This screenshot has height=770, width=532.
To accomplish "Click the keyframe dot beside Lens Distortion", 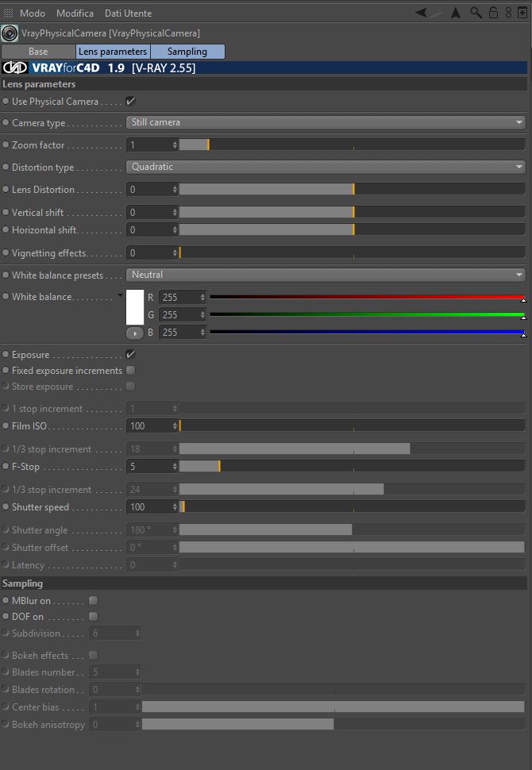I will [x=6, y=189].
